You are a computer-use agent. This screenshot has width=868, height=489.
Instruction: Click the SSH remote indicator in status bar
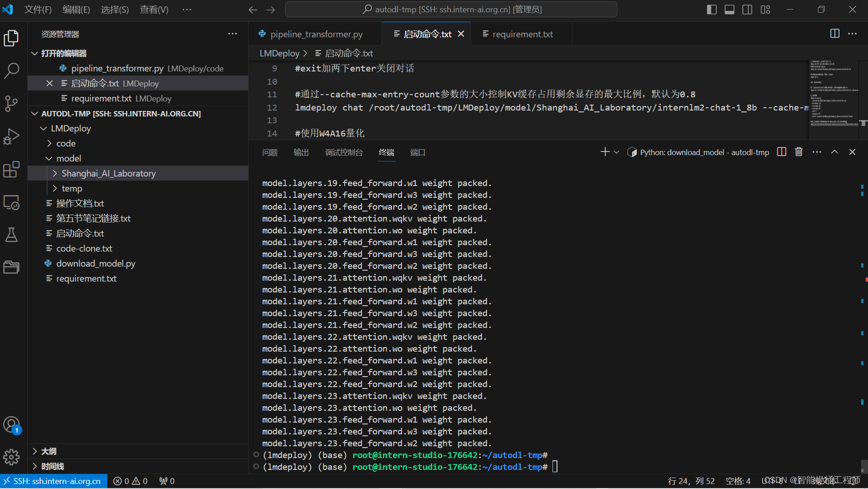pos(53,481)
